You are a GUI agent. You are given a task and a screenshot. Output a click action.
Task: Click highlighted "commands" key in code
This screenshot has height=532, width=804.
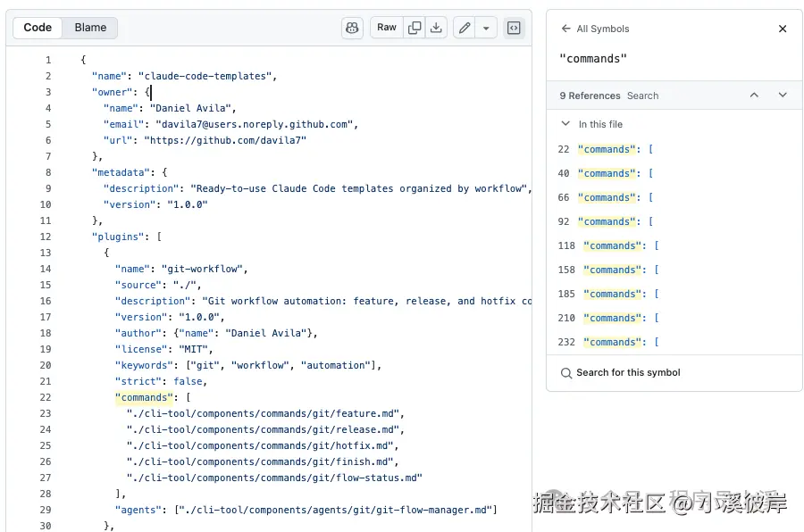[x=143, y=397]
